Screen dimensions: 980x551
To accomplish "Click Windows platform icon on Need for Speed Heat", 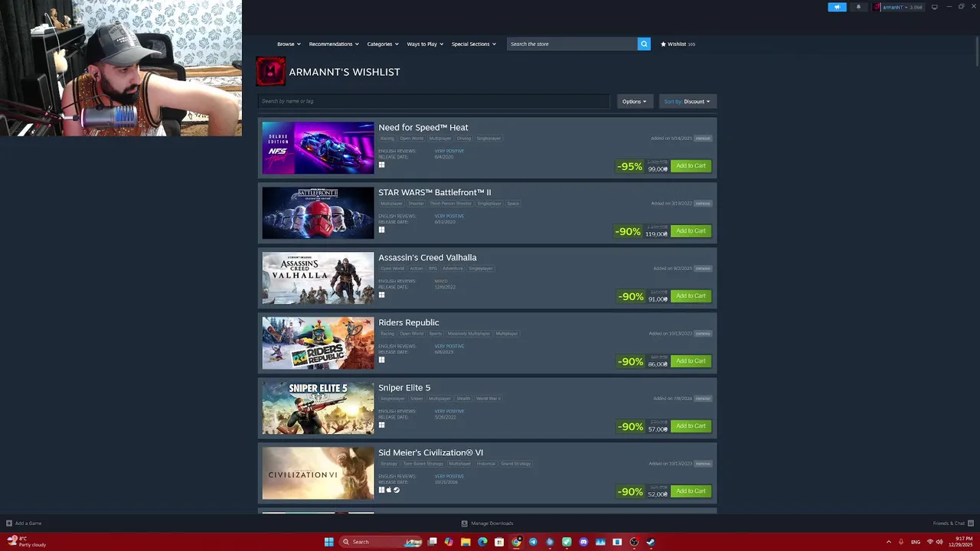I will coord(381,165).
